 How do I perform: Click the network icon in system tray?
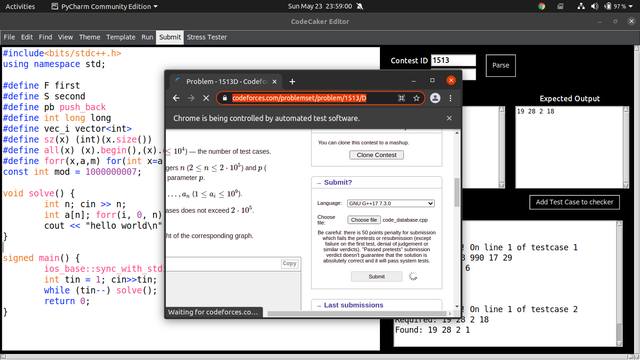580,7
